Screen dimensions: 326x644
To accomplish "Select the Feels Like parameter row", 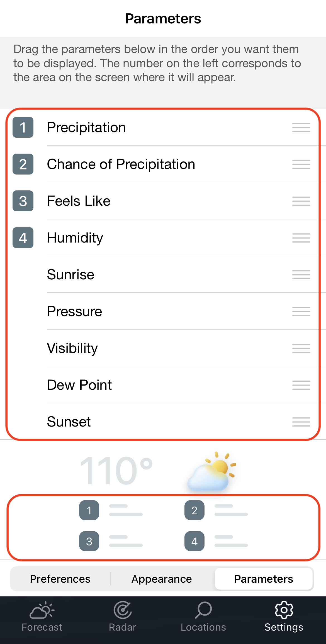I will pyautogui.click(x=163, y=201).
